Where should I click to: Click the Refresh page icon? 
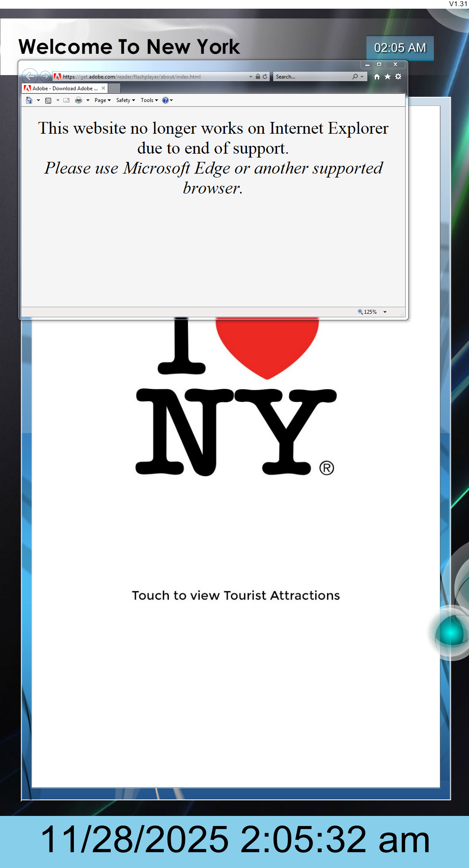coord(265,76)
